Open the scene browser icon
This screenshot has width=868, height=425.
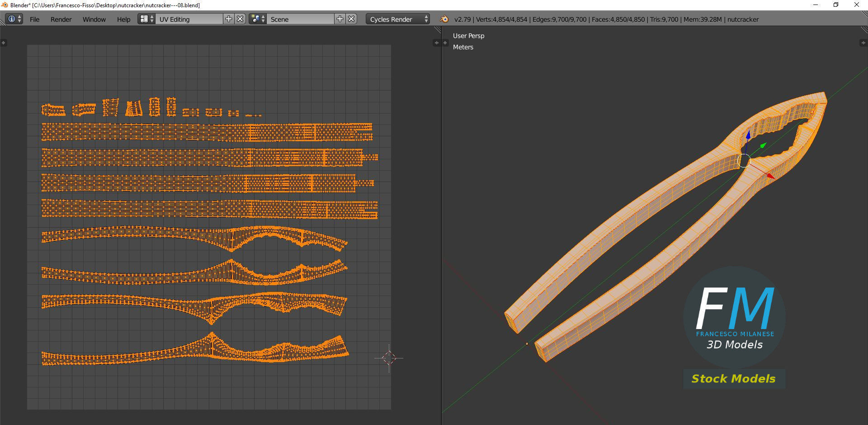(x=258, y=19)
